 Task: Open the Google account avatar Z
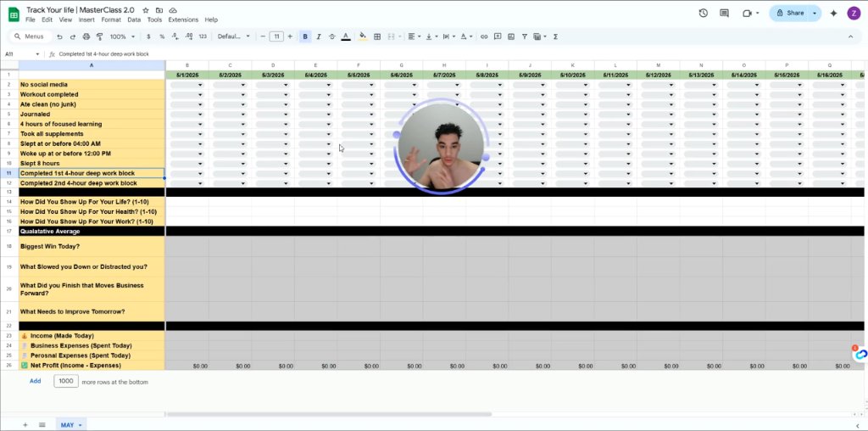[x=854, y=13]
